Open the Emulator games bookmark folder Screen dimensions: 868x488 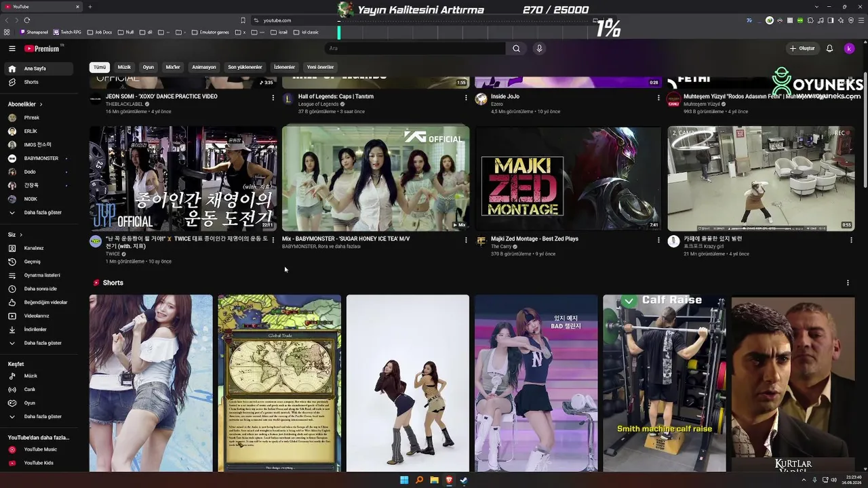click(210, 32)
